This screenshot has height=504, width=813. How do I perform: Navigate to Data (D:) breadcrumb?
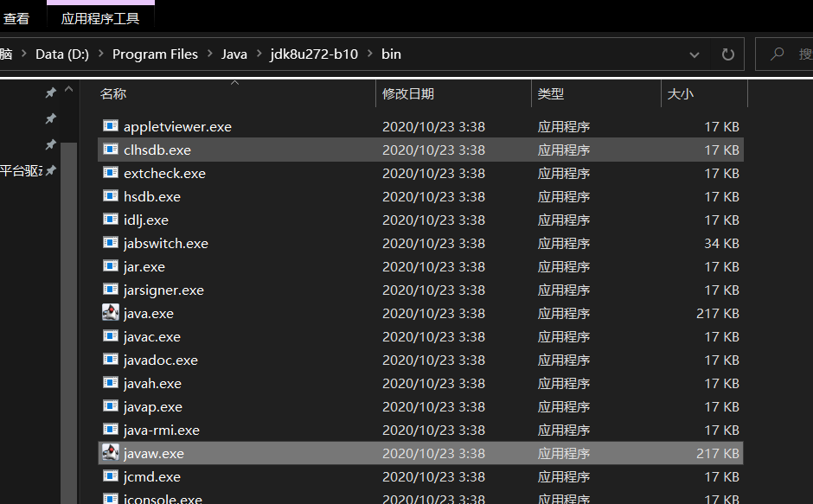62,54
